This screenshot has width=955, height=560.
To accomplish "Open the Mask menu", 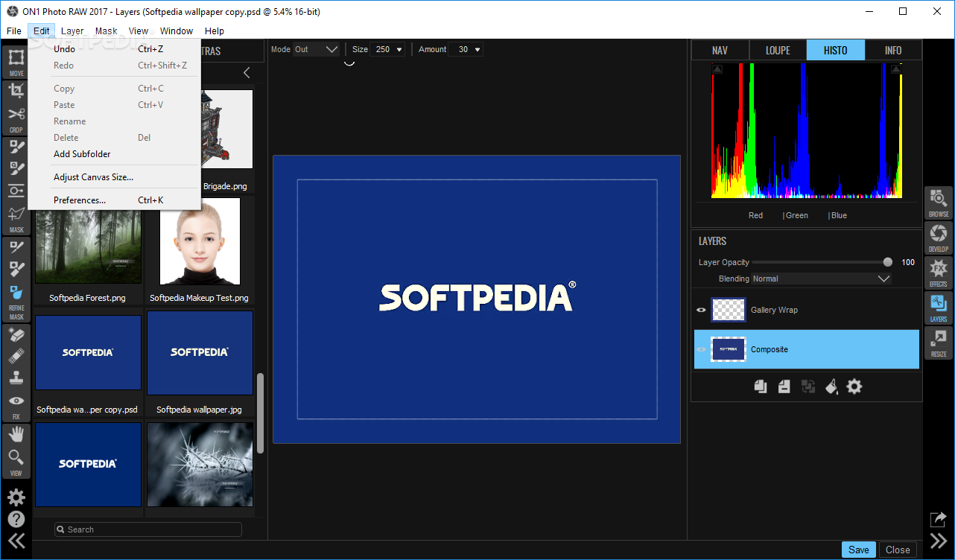I will [x=107, y=31].
